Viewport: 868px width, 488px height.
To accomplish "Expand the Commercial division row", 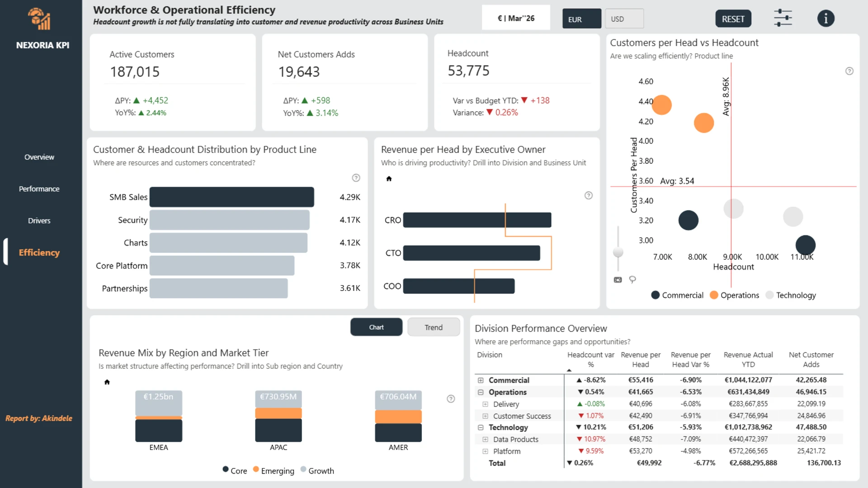I will coord(481,380).
